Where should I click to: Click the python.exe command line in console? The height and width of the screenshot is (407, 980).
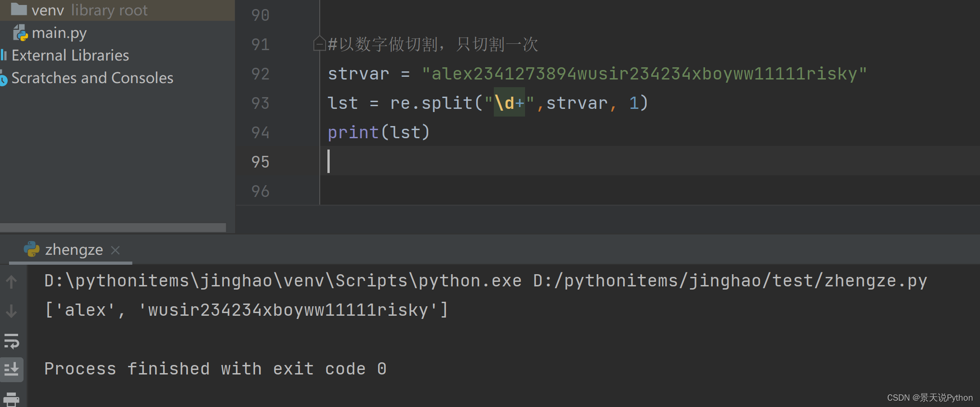(486, 281)
